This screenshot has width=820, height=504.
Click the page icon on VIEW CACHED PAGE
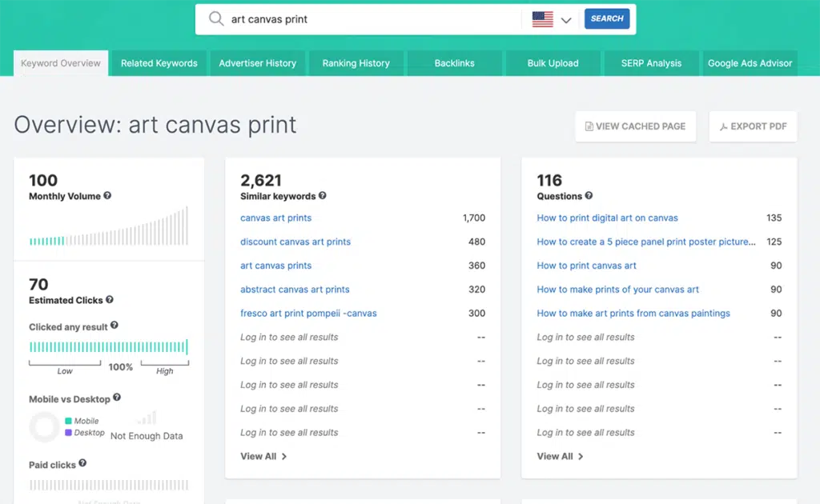point(589,126)
